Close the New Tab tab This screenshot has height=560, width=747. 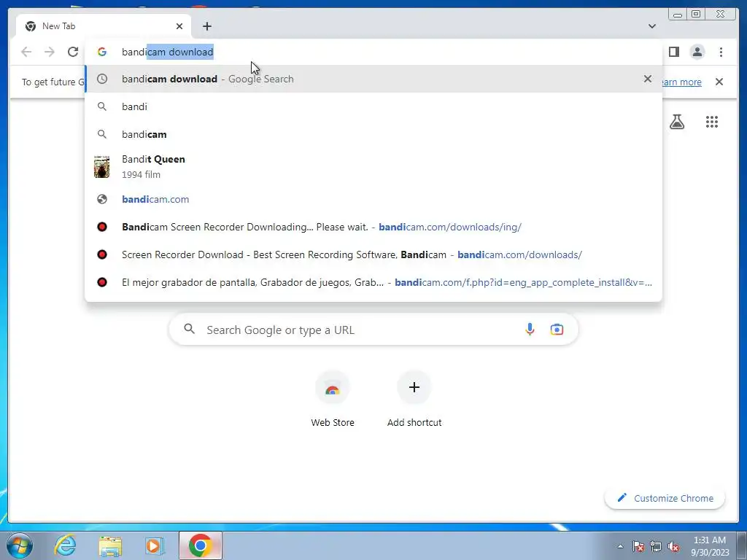coord(179,26)
